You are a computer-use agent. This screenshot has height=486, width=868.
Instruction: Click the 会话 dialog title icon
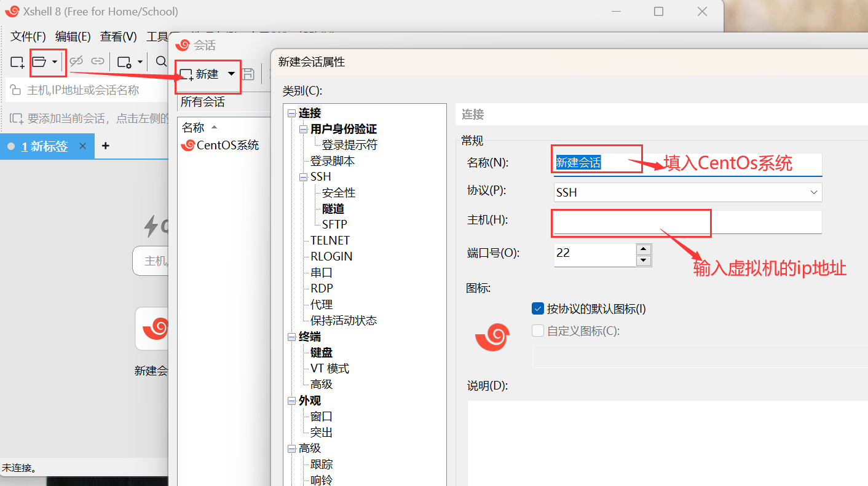[x=183, y=45]
